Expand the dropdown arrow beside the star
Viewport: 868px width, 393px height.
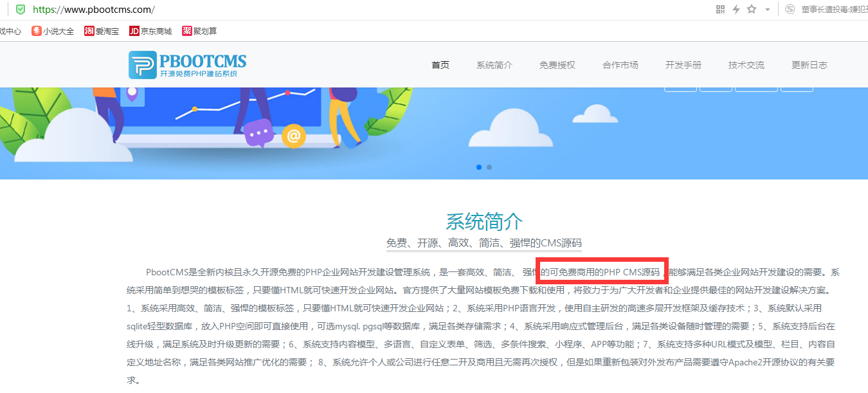(x=767, y=10)
